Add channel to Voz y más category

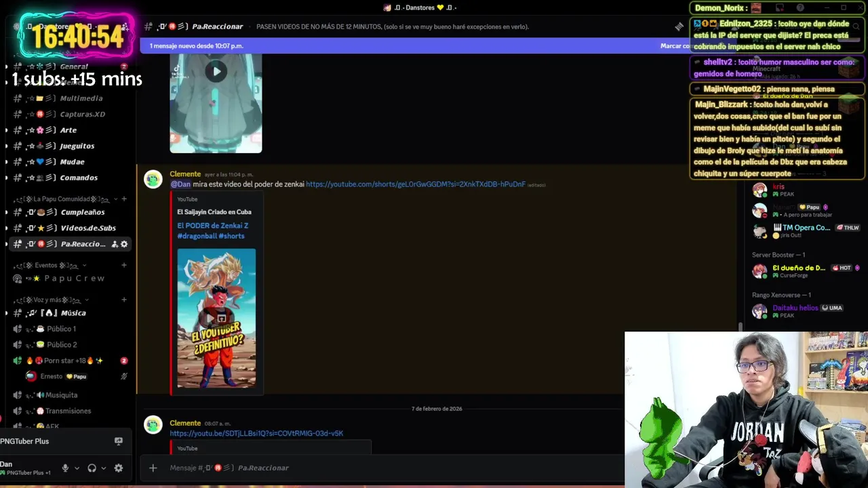[124, 300]
